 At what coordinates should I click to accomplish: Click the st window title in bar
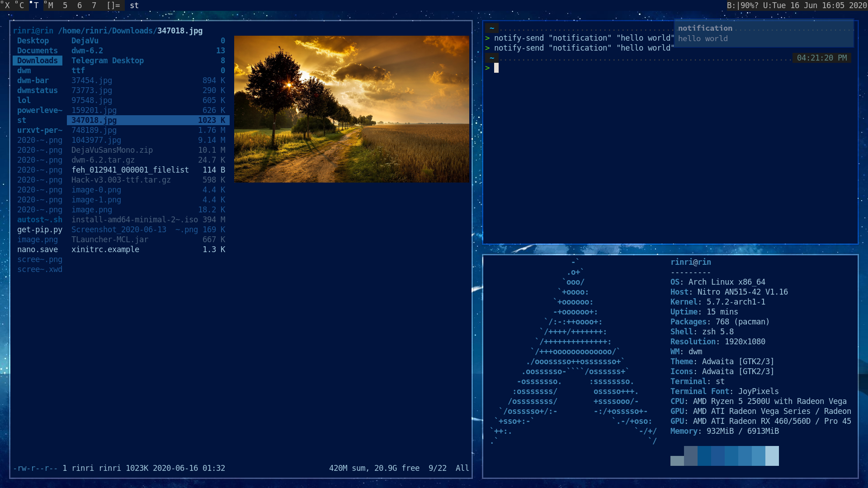pyautogui.click(x=134, y=5)
